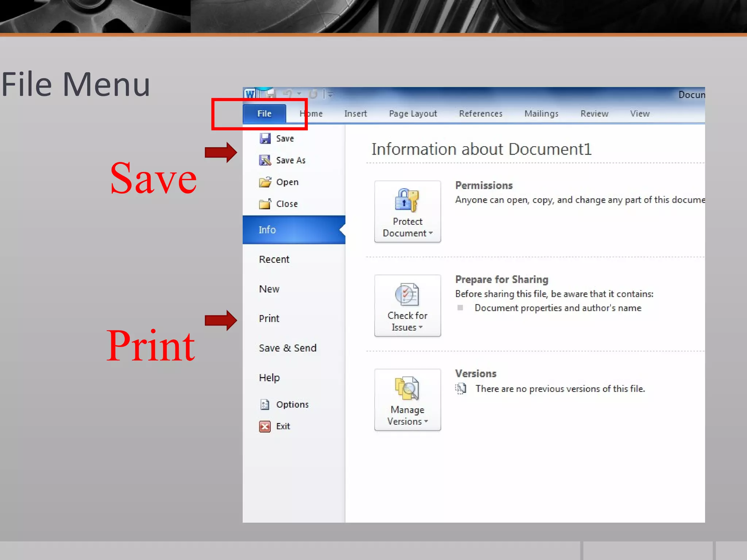The image size is (747, 560).
Task: Click the highlighted Info menu item
Action: tap(267, 230)
